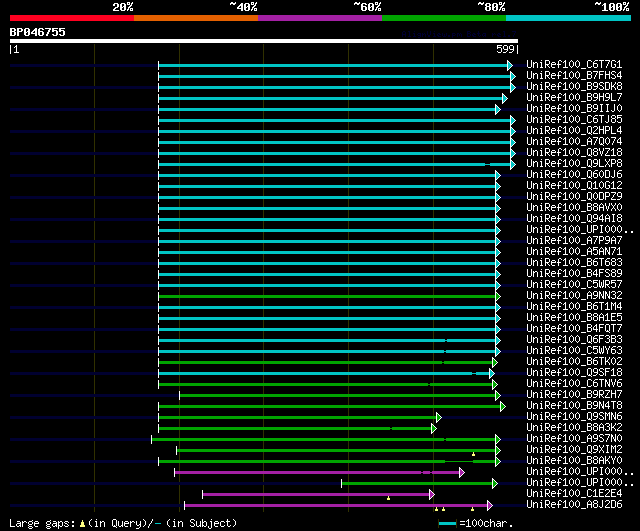Viewport: 640px width, 531px height.
Task: Click the arrowhead ending the UniRef100_B9N4T8 bar
Action: tap(503, 407)
